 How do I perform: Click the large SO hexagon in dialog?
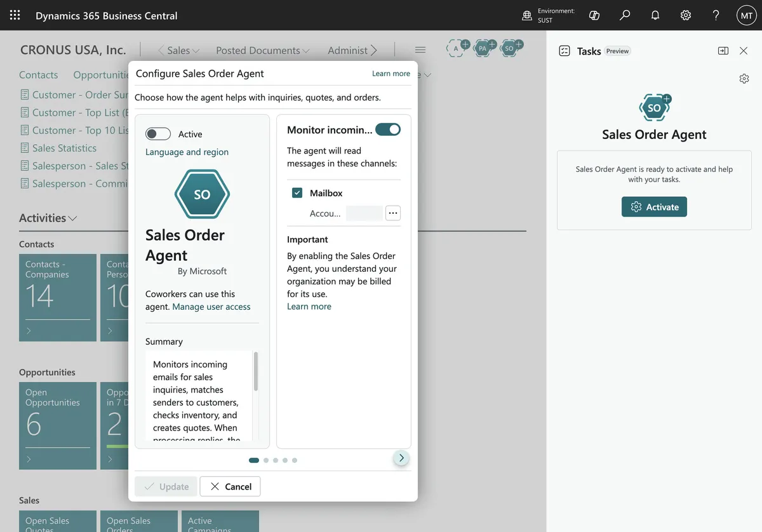202,194
